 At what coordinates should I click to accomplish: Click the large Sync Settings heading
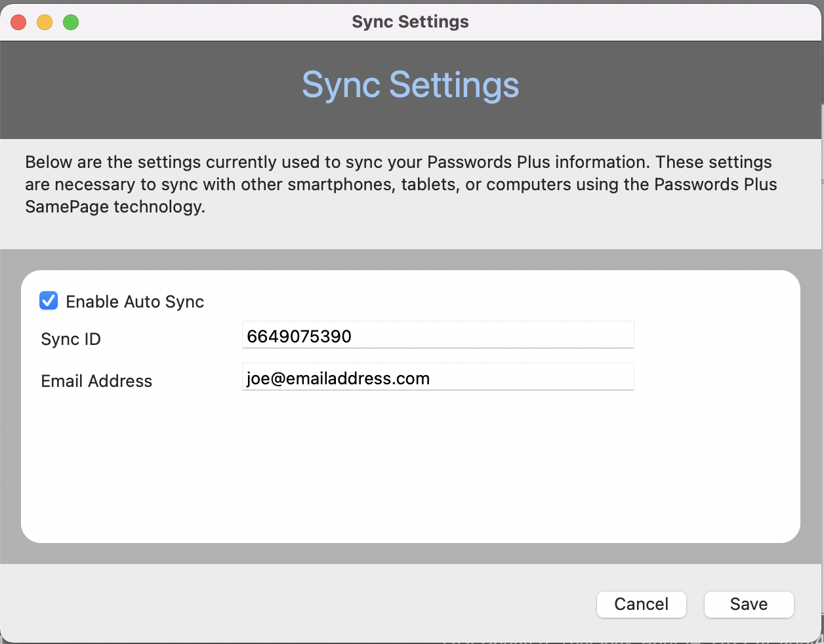click(410, 85)
